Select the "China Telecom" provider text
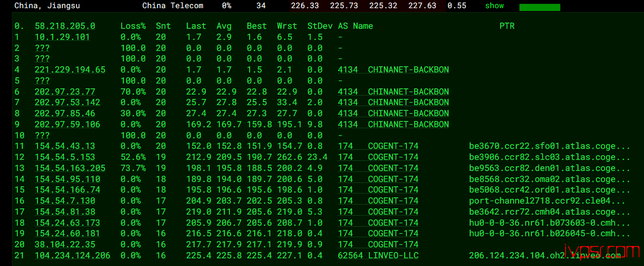Image resolution: width=644 pixels, height=266 pixels. pyautogui.click(x=173, y=6)
